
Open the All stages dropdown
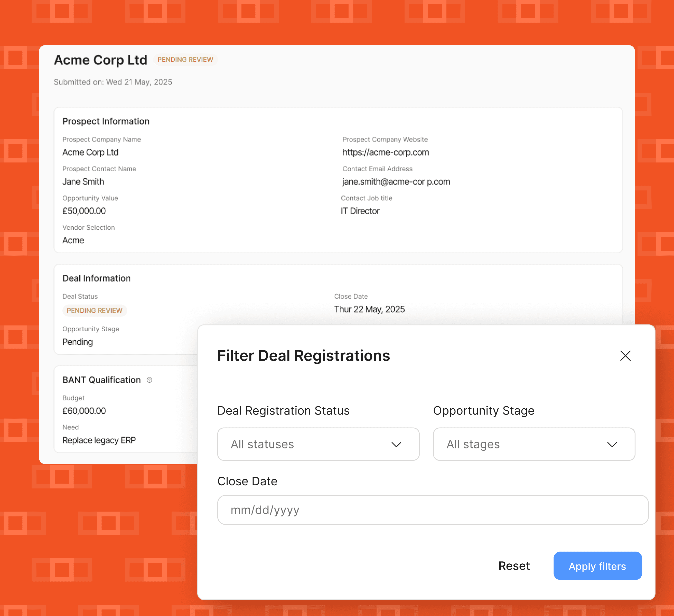(533, 444)
